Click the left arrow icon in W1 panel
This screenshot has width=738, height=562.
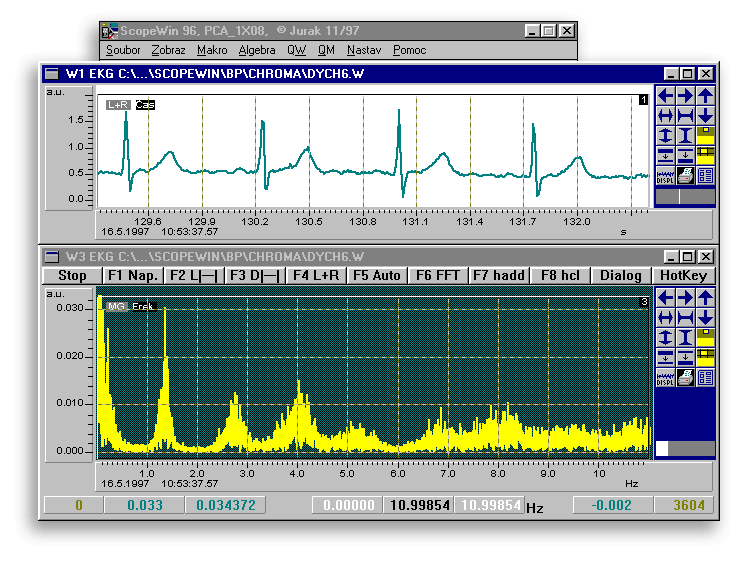(665, 96)
